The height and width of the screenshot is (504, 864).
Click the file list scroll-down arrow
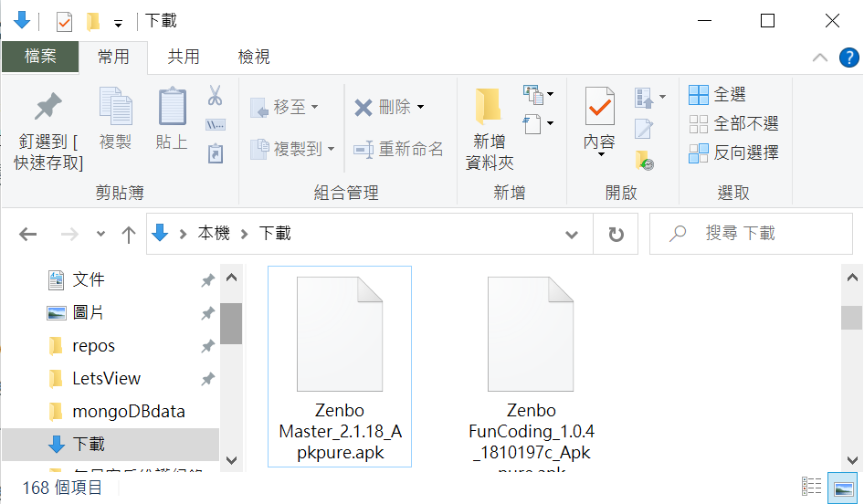(x=852, y=460)
